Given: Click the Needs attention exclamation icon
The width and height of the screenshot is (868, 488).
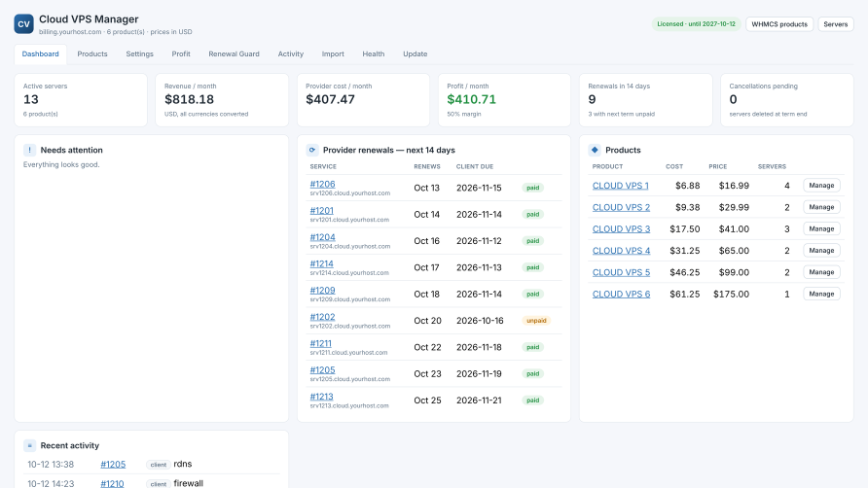Looking at the screenshot, I should coord(30,150).
